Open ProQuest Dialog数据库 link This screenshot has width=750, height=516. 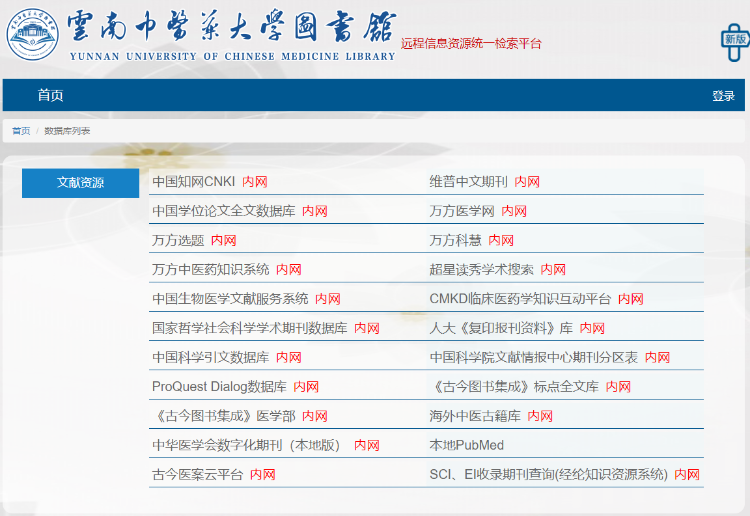219,386
